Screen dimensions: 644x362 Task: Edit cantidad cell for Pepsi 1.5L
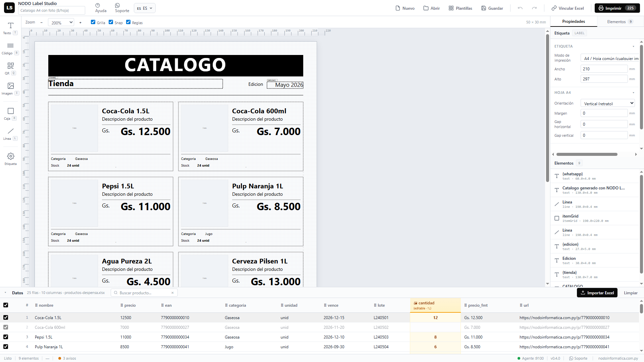click(435, 337)
